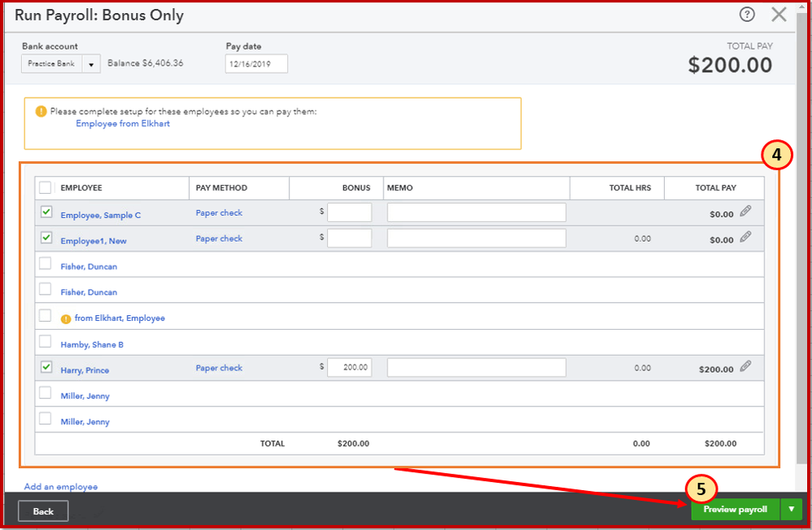Change Paper check for Employee1, New
This screenshot has height=530, width=812.
tap(219, 239)
